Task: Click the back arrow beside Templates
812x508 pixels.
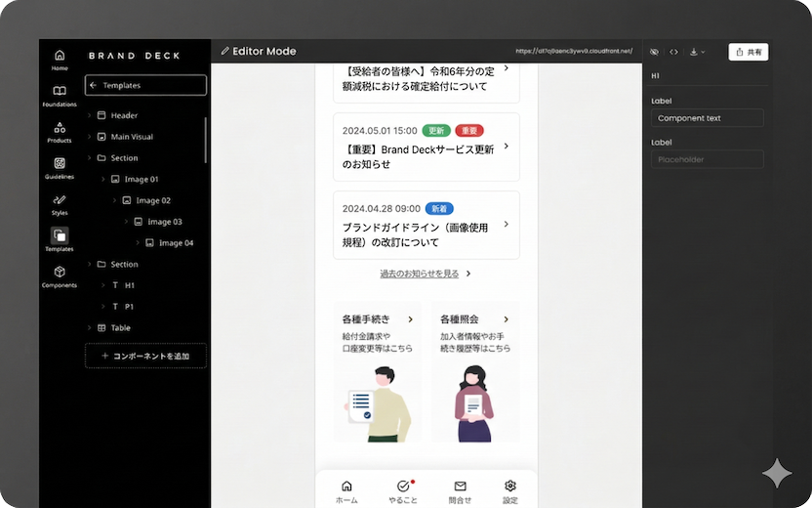Action: 94,85
